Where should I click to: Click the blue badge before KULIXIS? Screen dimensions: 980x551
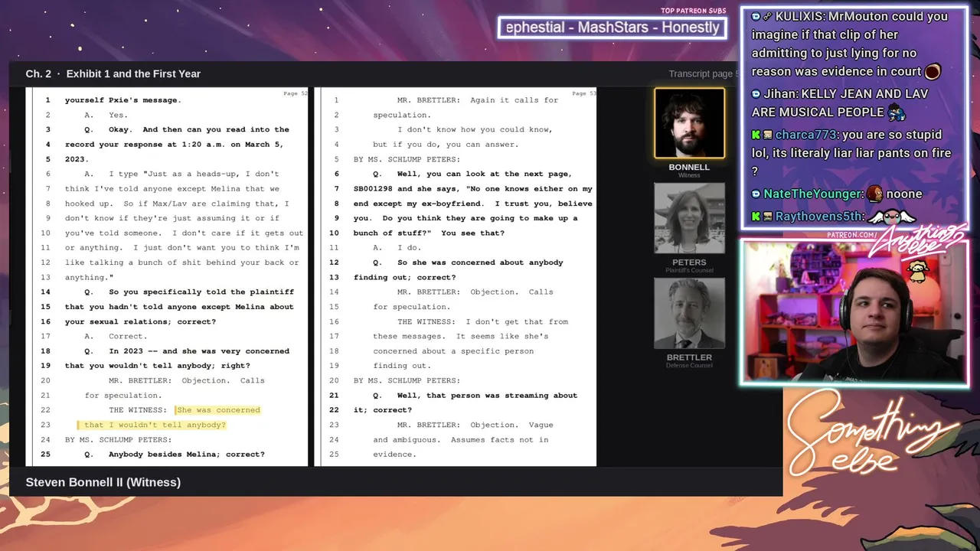[x=756, y=17]
